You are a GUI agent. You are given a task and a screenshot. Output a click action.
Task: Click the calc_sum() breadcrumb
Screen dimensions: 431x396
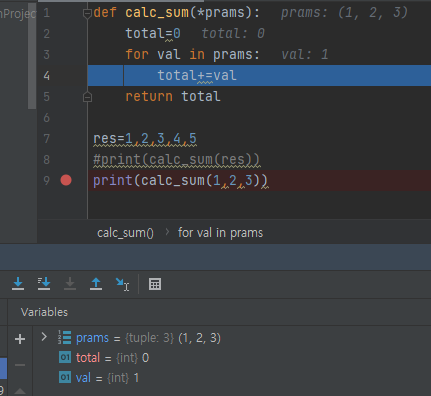pyautogui.click(x=125, y=233)
